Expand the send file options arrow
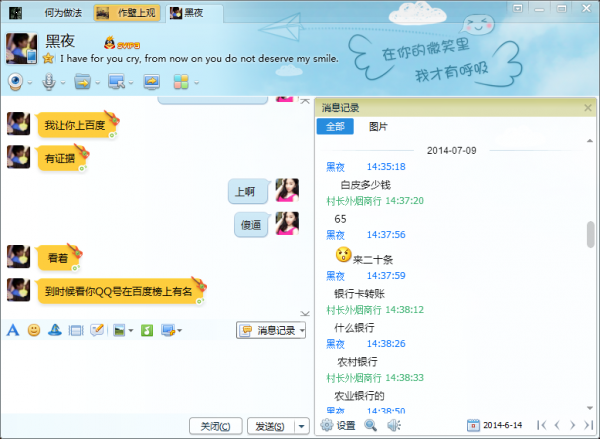This screenshot has height=439, width=600. (98, 82)
